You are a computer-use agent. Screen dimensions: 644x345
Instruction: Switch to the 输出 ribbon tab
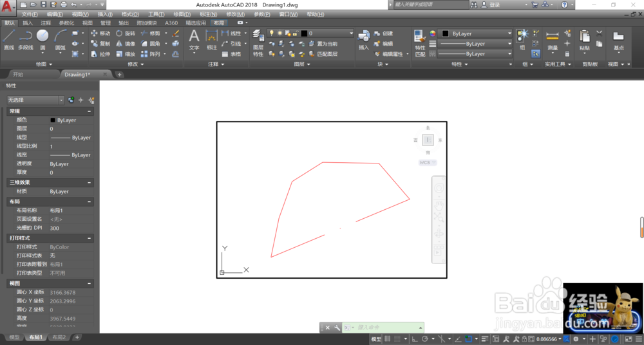[x=123, y=23]
